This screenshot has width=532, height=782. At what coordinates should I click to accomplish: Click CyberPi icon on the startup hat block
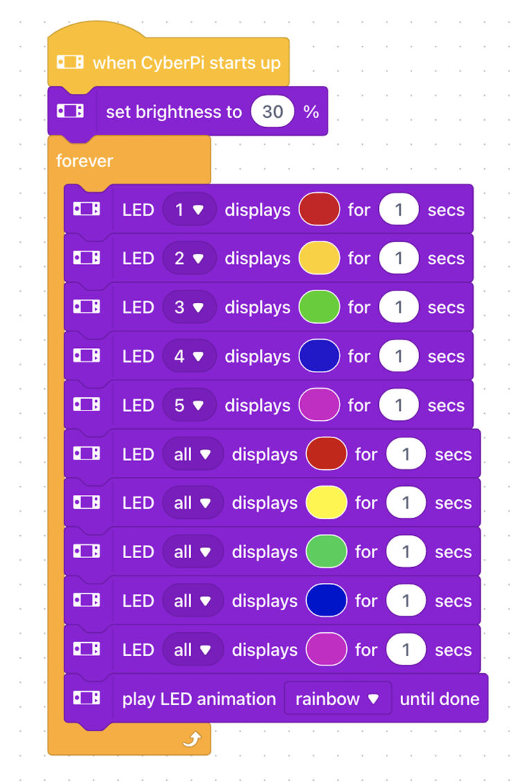tap(70, 62)
